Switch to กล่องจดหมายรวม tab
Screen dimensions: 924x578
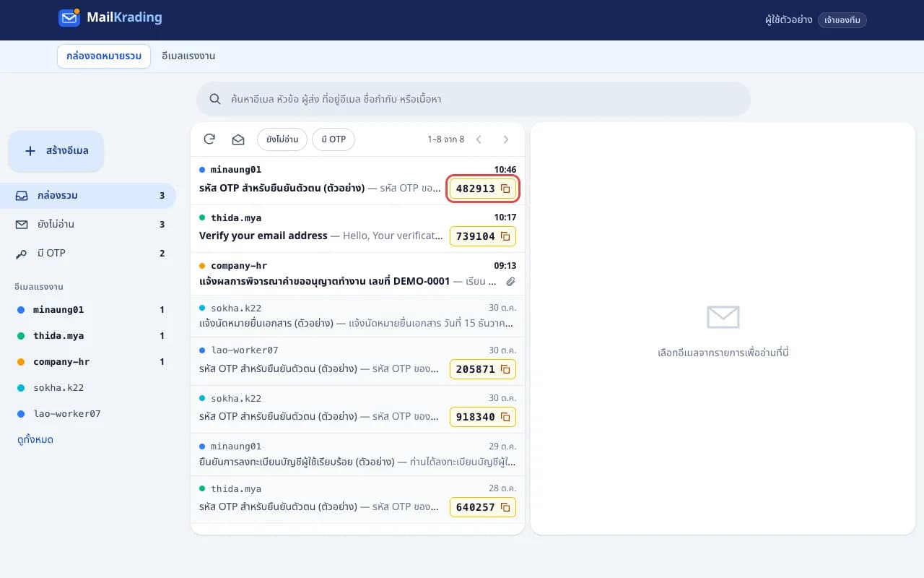(x=104, y=56)
